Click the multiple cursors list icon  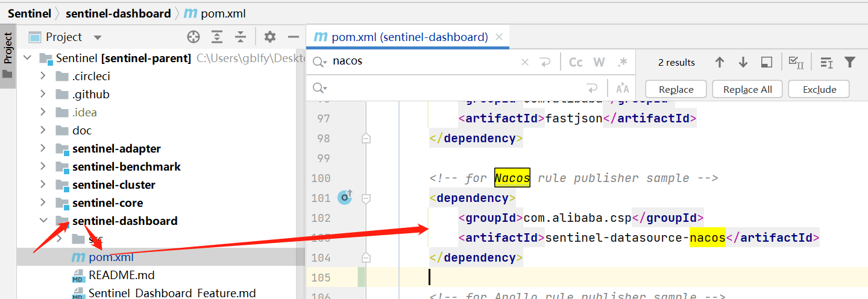coord(826,62)
